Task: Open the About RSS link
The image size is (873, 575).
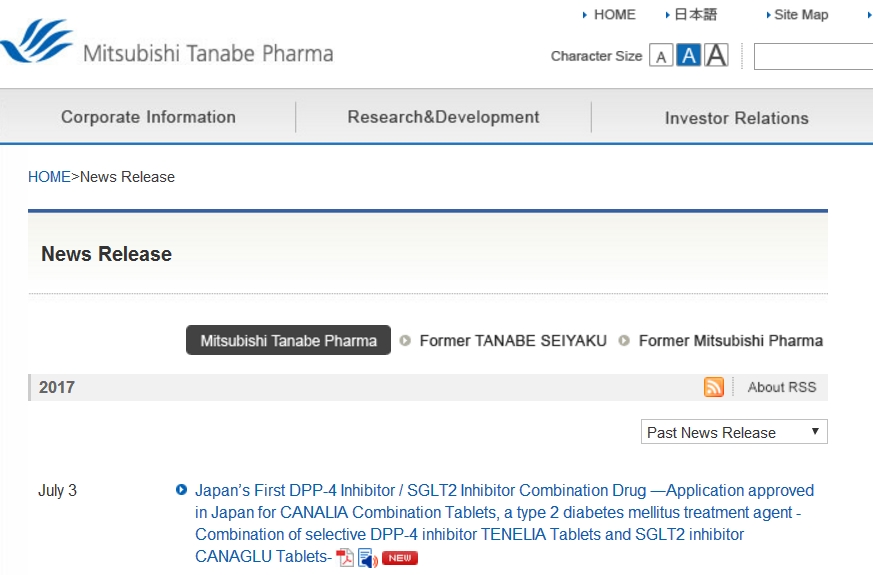Action: click(x=781, y=387)
